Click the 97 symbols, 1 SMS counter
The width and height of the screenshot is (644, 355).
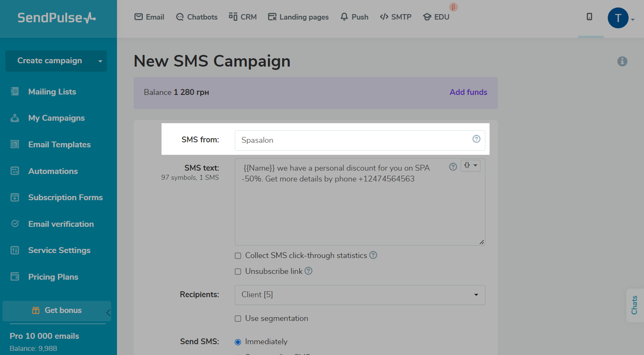(190, 178)
